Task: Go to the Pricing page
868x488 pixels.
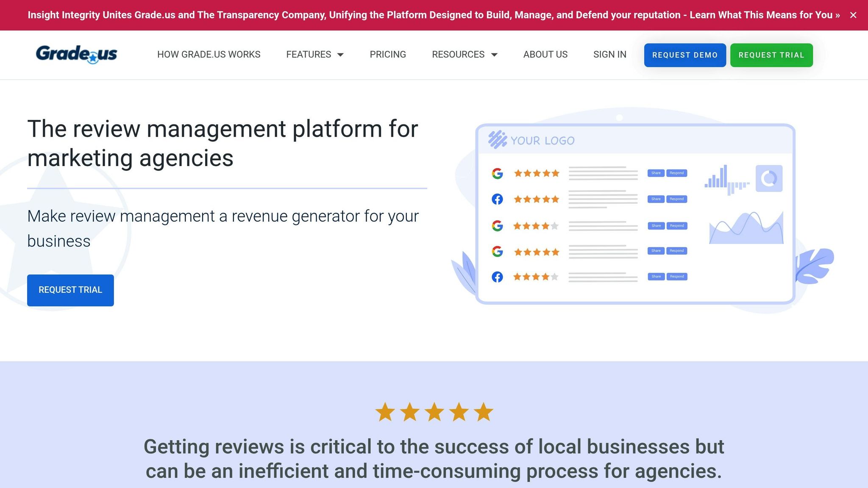Action: [388, 55]
